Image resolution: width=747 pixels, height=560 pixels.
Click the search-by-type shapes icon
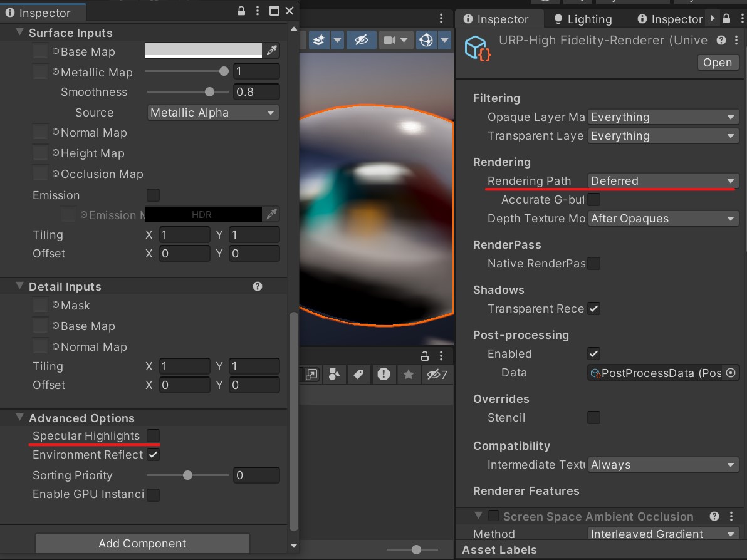tap(334, 375)
